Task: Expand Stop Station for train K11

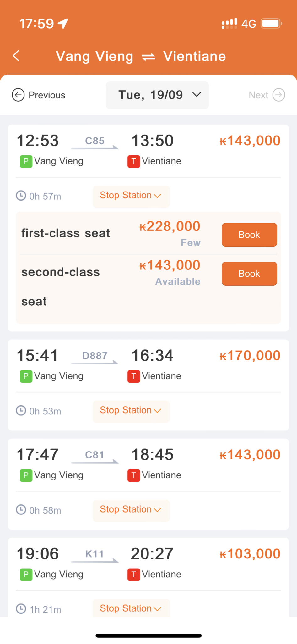Action: tap(131, 608)
